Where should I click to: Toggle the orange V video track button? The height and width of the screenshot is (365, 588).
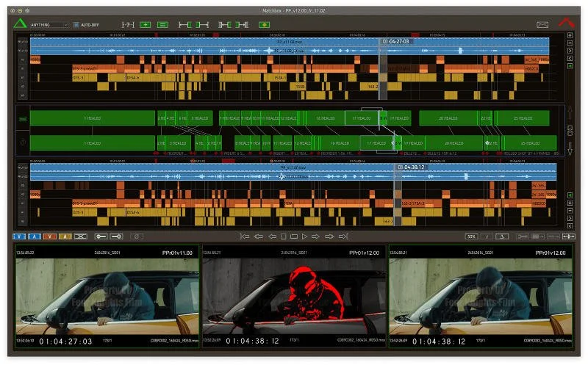tap(49, 236)
